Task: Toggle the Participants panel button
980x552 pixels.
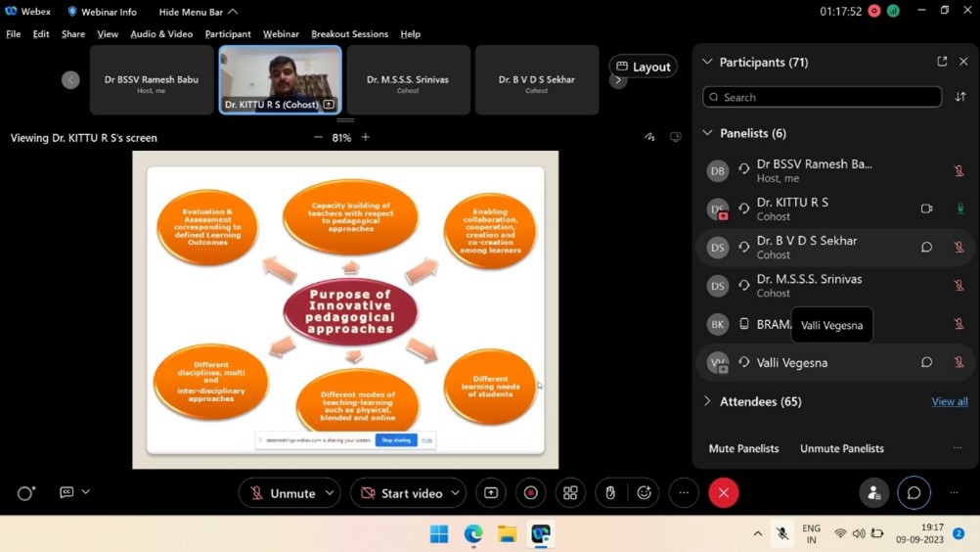Action: pyautogui.click(x=873, y=493)
